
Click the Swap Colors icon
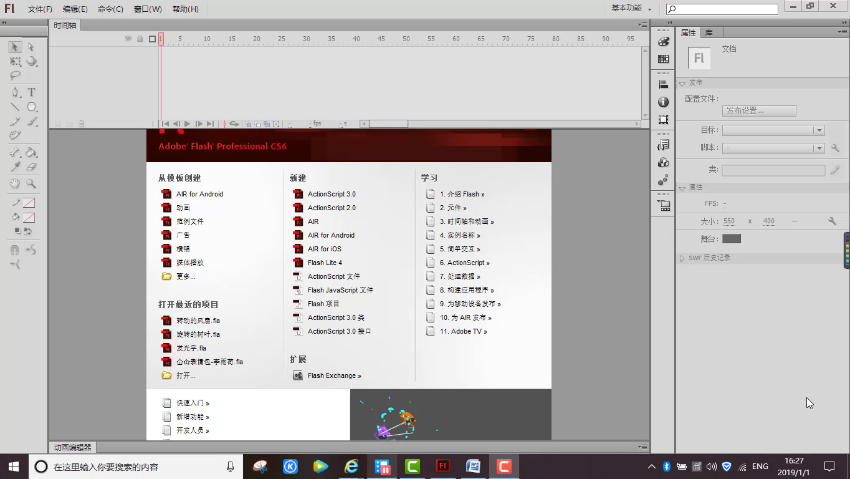point(28,231)
